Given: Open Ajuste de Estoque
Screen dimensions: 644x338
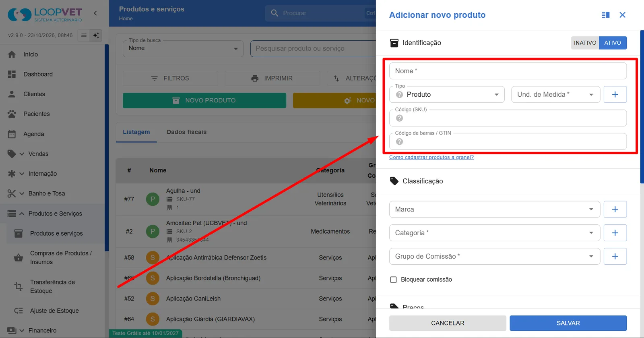Looking at the screenshot, I should [x=54, y=311].
